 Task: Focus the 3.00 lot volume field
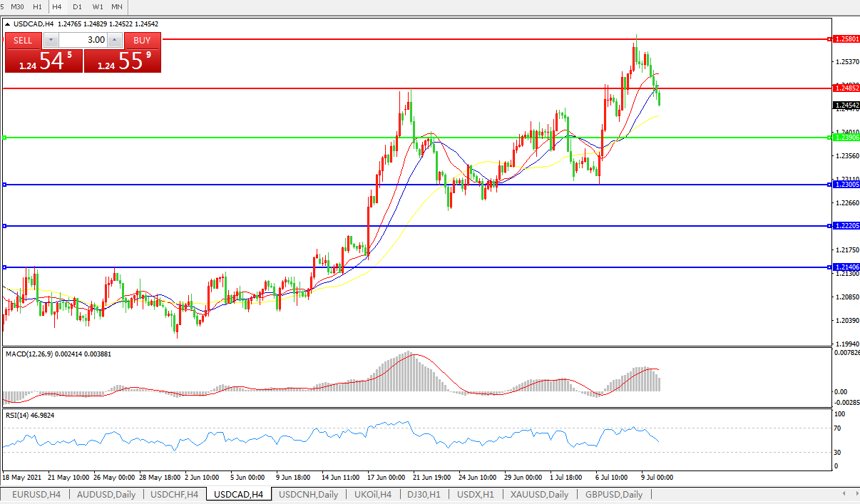pos(81,40)
